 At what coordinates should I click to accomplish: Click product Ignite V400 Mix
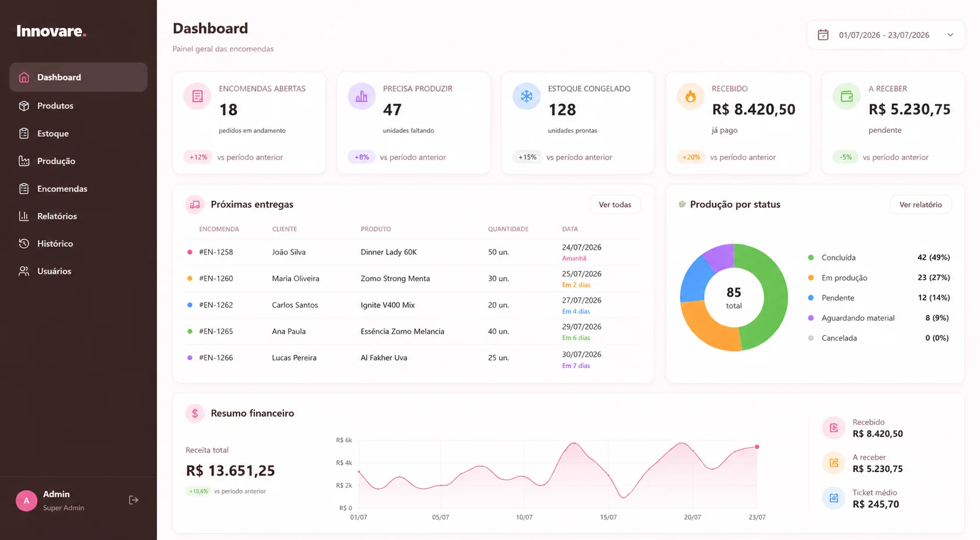pos(388,305)
